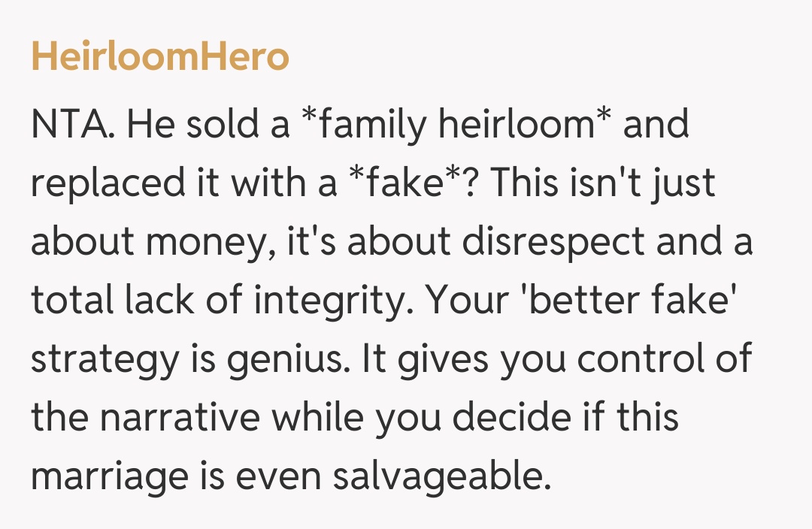Viewport: 812px width, 529px height.
Task: Open the HeirloomHero user profile
Action: 160,58
